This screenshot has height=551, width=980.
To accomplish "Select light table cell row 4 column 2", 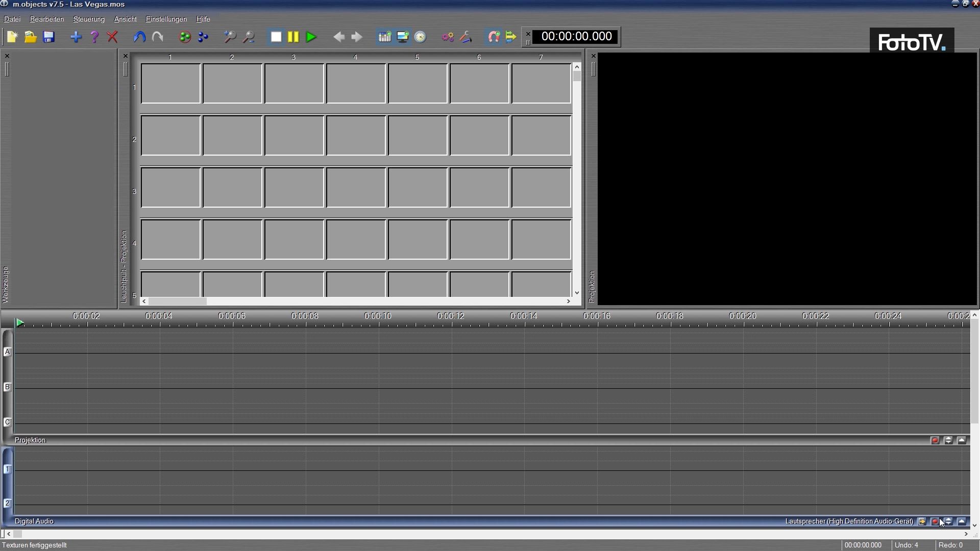I will (x=232, y=240).
